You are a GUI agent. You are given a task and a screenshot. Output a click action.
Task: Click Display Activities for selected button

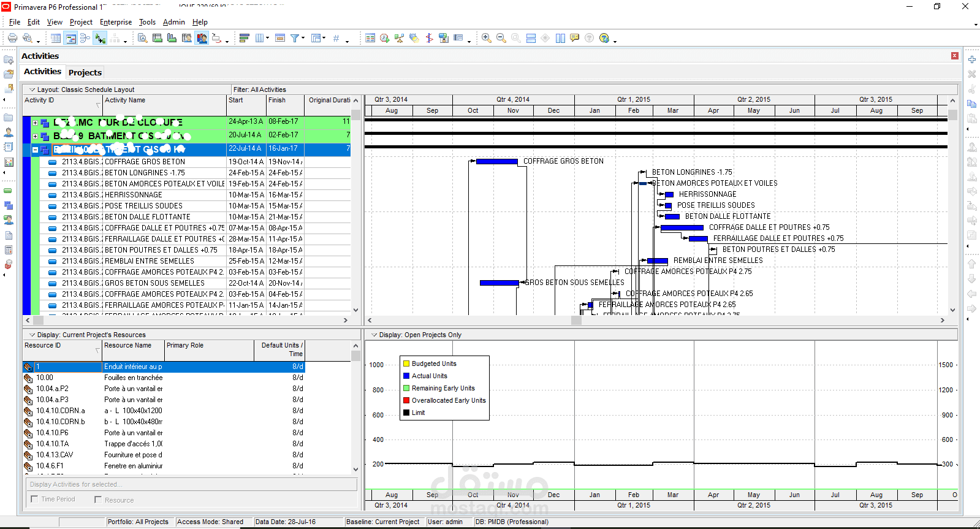pos(191,484)
